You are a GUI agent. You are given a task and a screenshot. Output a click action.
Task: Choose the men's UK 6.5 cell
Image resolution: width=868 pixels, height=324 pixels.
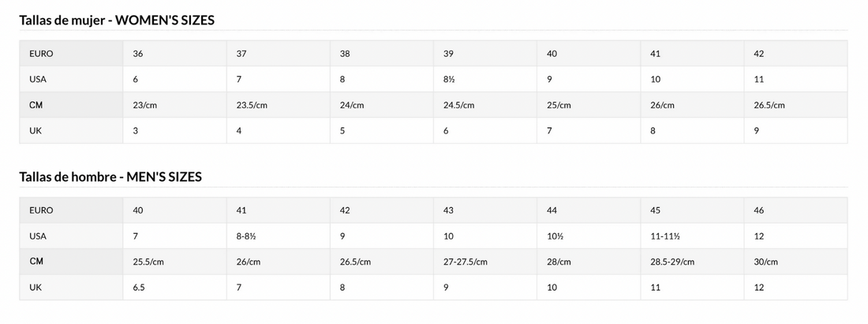(139, 288)
